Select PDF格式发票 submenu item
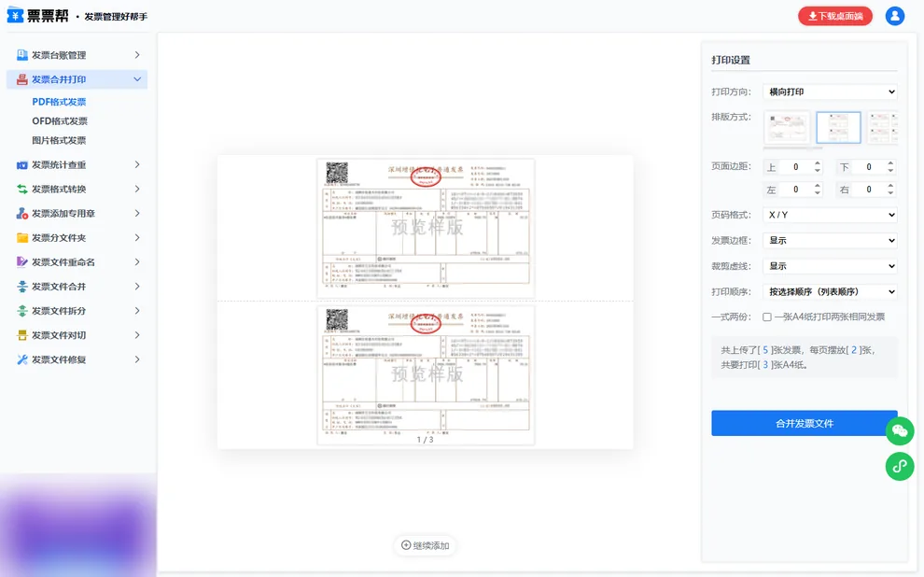Screen dimensions: 924x577 (59, 102)
